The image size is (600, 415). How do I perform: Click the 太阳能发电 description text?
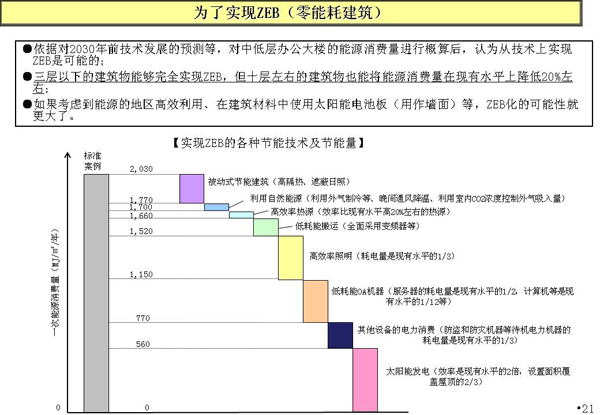[x=478, y=376]
